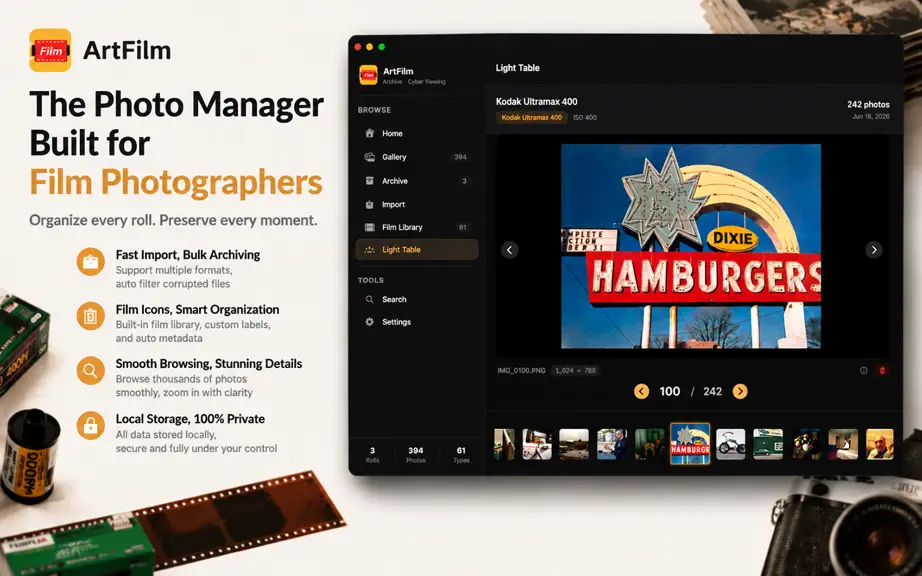Click the Search magnifier icon

[x=369, y=299]
